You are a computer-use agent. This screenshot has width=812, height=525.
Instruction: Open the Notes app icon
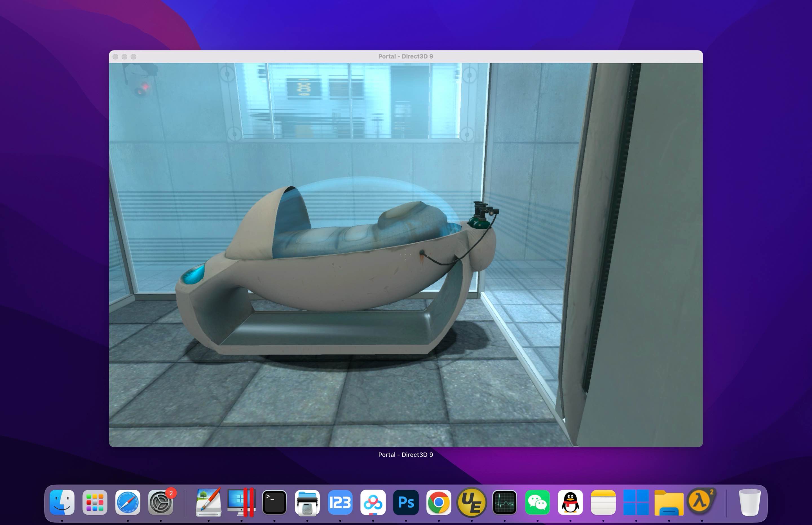tap(603, 502)
